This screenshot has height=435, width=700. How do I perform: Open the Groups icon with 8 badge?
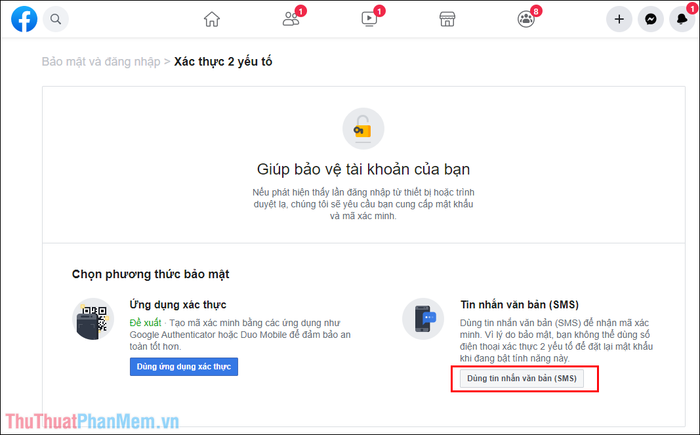pos(526,19)
